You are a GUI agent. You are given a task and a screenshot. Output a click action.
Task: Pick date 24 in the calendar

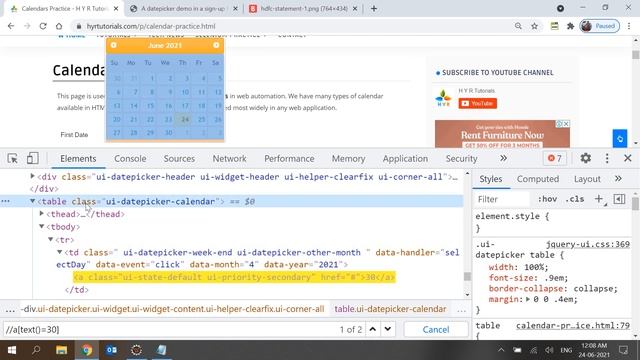[185, 119]
